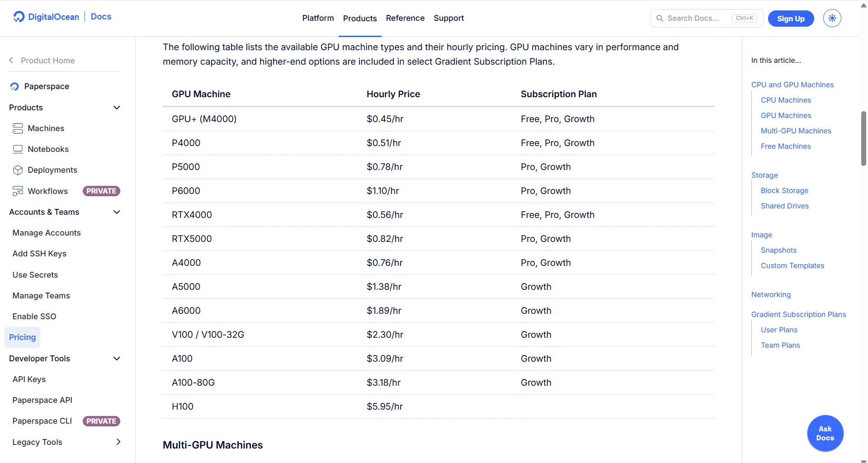868x463 pixels.
Task: Open Workflows in sidebar
Action: tap(47, 191)
